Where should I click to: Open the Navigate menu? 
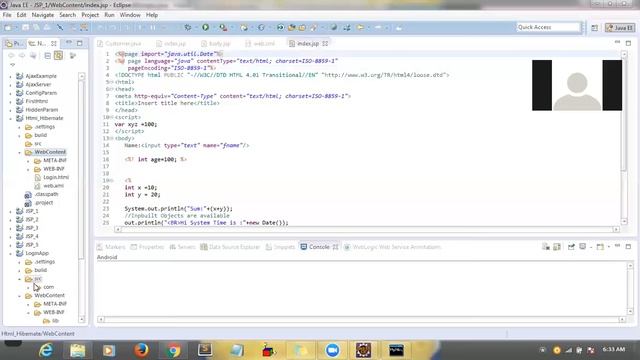coord(43,15)
